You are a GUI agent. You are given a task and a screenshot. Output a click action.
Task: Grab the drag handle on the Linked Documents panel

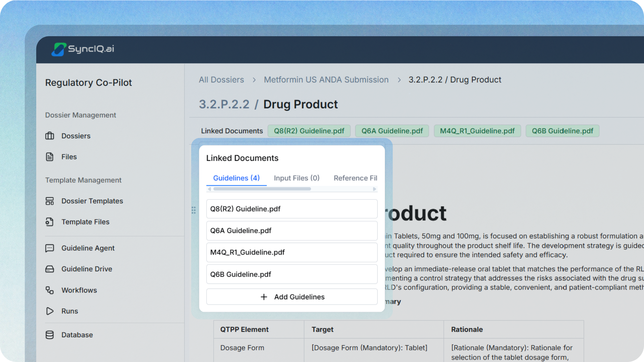194,210
